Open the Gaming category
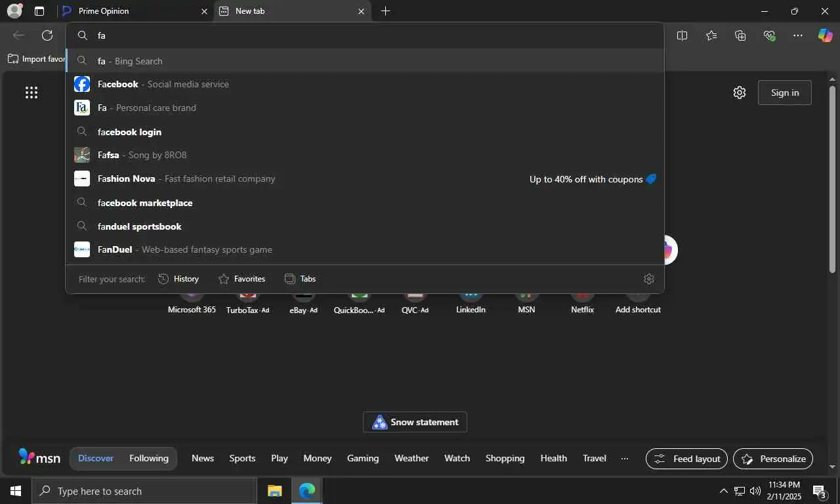The image size is (840, 504). coord(363,458)
